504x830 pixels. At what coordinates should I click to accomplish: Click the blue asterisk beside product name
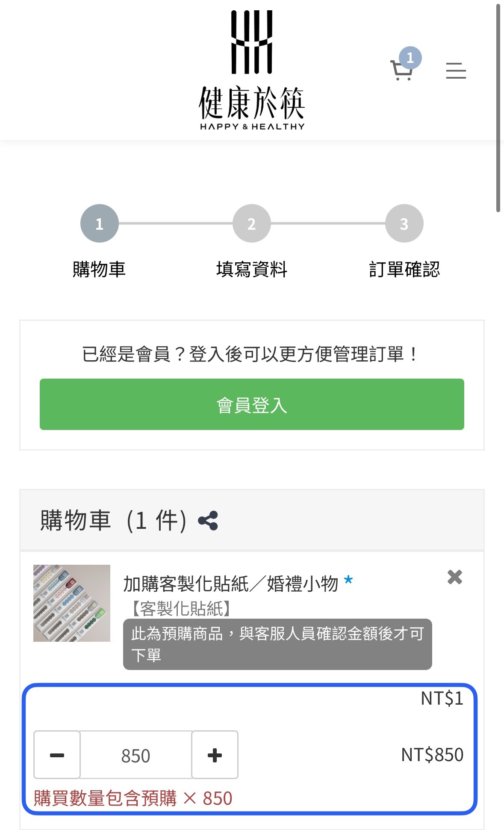[348, 581]
